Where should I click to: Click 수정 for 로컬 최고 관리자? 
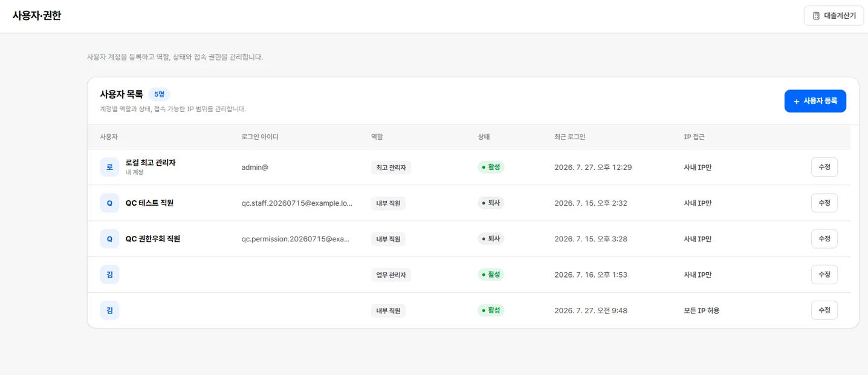coord(824,167)
